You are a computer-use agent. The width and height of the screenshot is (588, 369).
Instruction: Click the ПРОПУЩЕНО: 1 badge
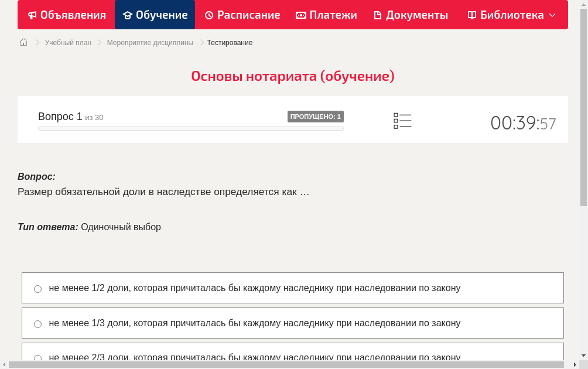click(315, 116)
